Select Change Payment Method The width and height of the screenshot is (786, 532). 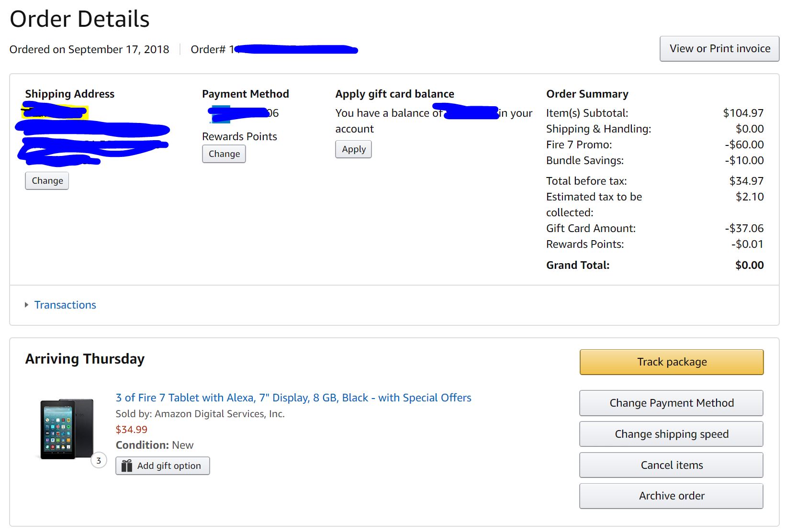[671, 403]
